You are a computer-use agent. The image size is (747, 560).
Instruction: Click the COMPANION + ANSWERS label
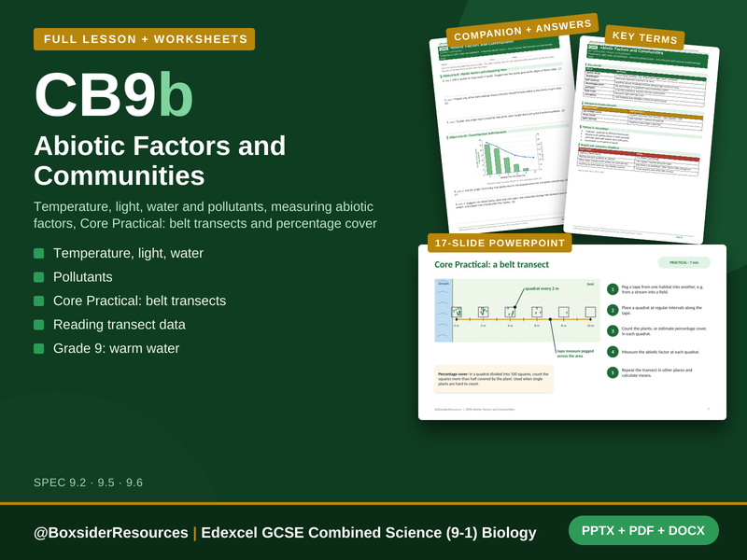pyautogui.click(x=522, y=30)
